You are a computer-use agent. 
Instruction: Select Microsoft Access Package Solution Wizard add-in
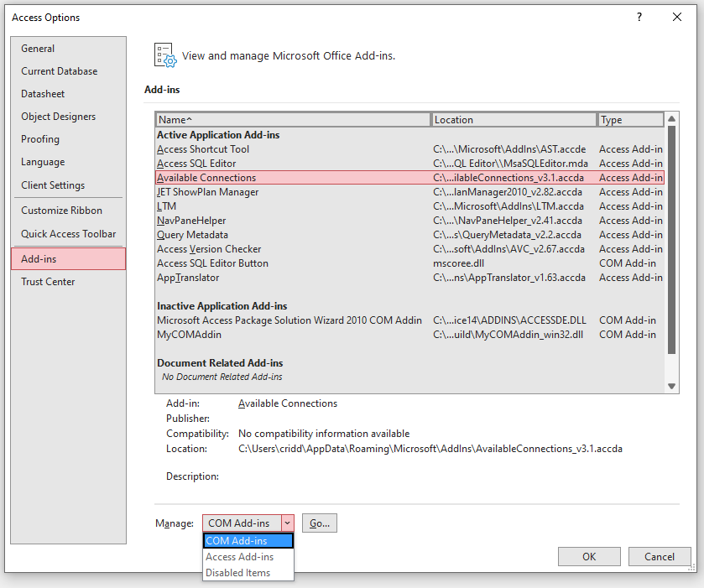tap(409, 320)
